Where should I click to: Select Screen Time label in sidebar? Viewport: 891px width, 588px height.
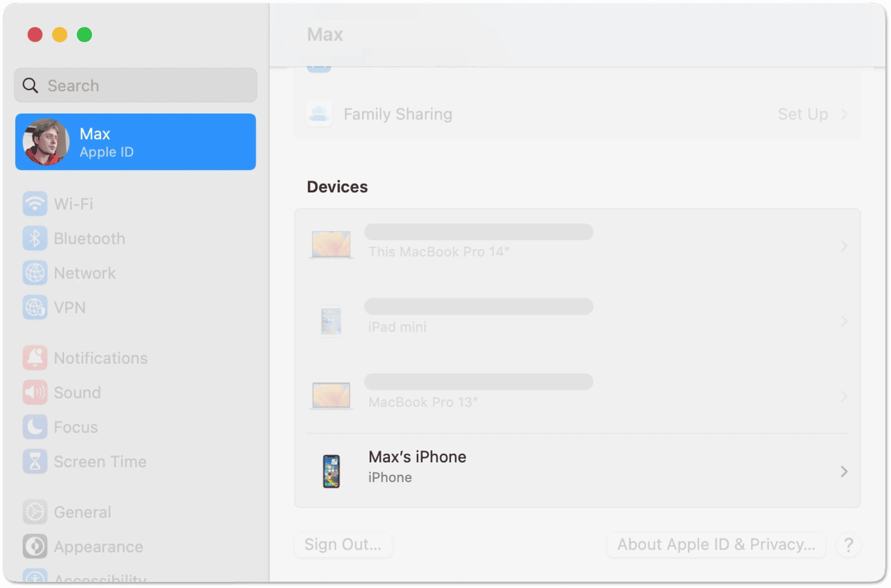pos(100,462)
